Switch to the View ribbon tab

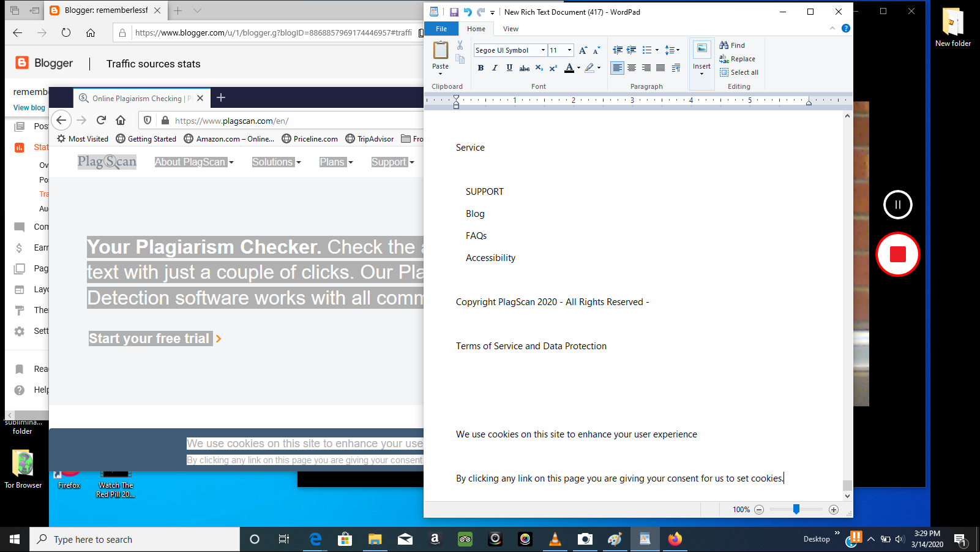511,29
